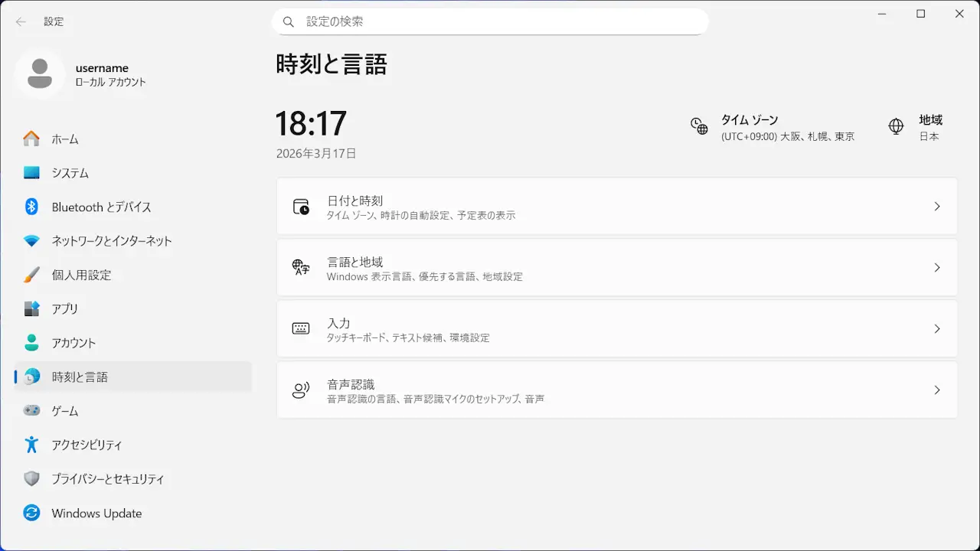
Task: Click the タイム ゾーン clock-globe icon
Action: 699,126
